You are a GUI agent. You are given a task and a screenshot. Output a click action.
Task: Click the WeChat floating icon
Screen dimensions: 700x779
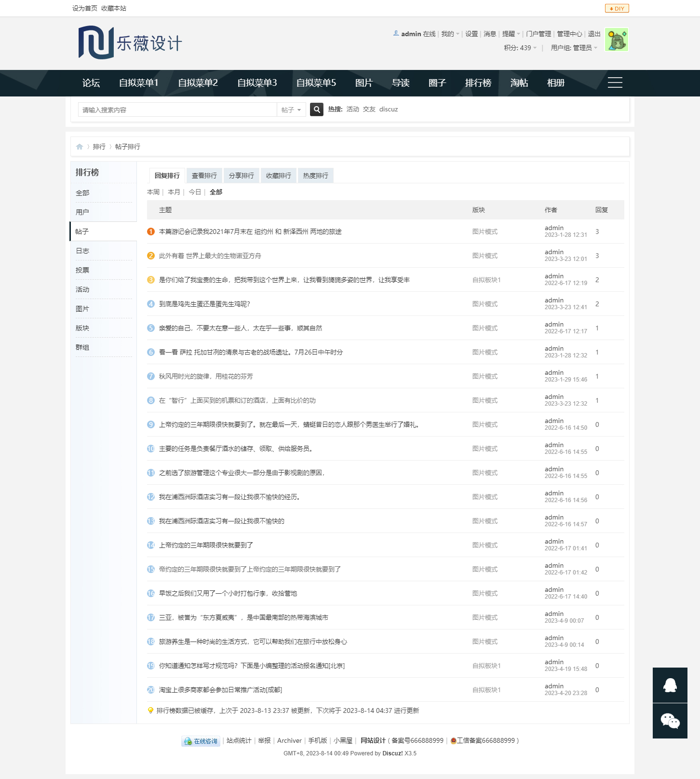point(670,721)
